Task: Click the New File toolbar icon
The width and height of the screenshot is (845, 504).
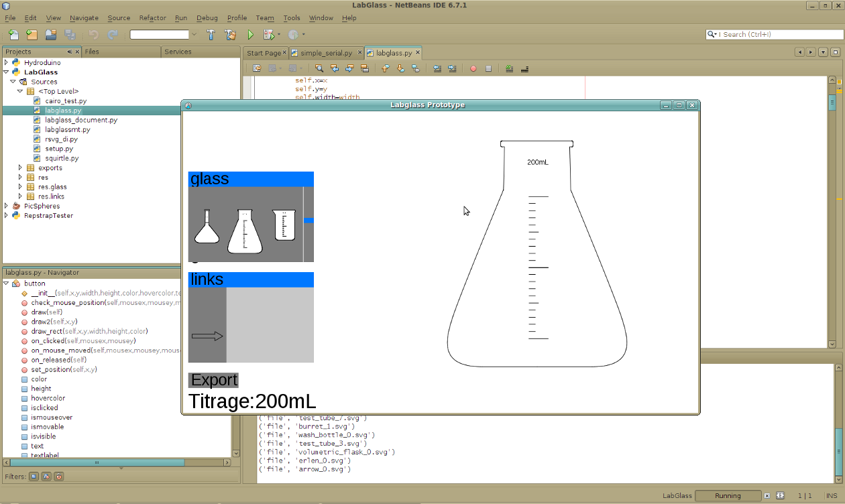Action: 13,34
